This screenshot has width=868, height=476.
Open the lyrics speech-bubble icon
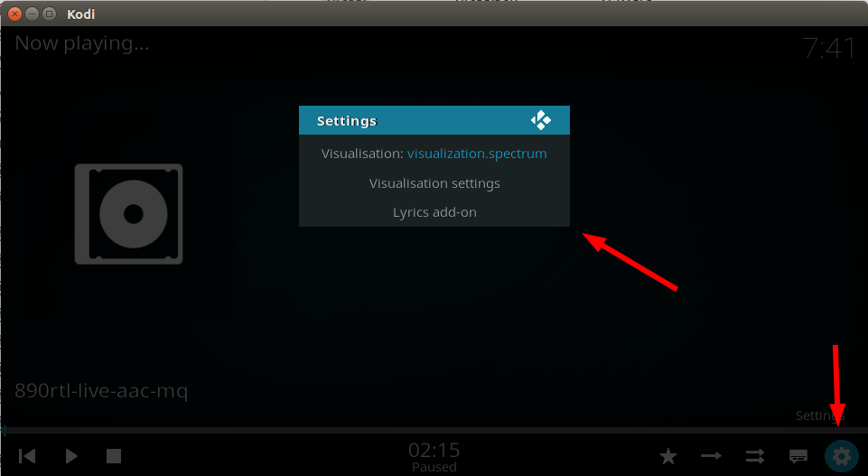[x=798, y=456]
